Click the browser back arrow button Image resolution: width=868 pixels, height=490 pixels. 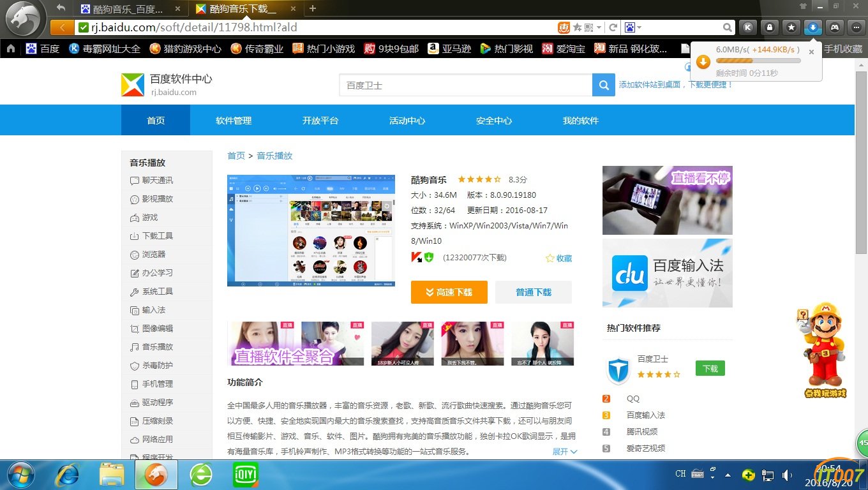coord(62,27)
